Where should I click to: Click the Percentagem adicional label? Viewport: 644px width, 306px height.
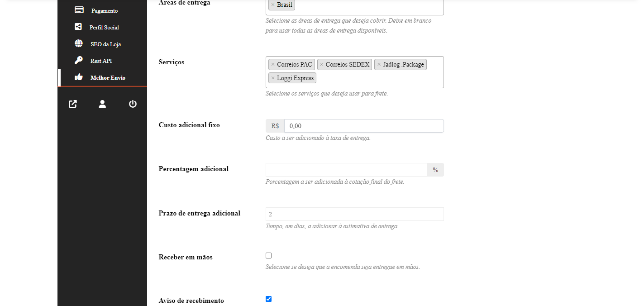click(x=194, y=169)
